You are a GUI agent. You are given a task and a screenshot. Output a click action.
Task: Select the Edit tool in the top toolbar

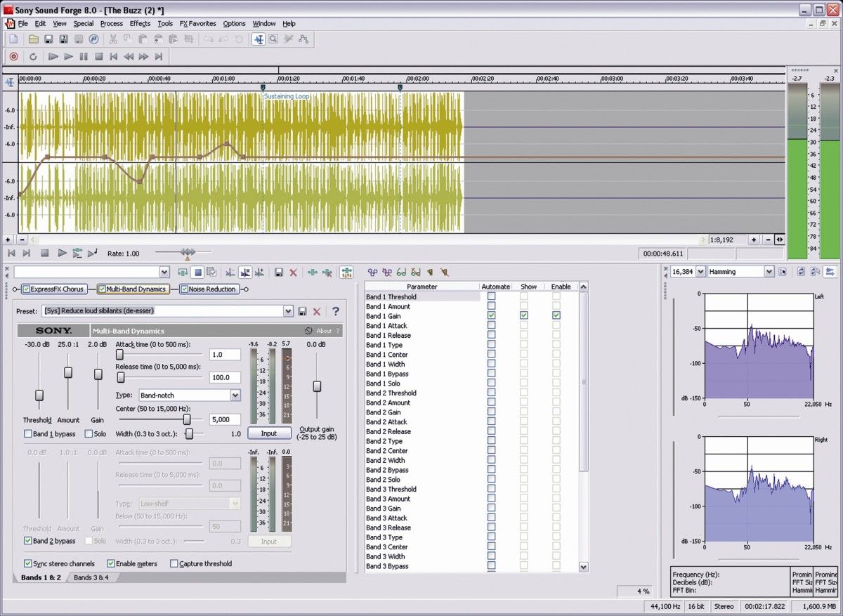pos(259,39)
